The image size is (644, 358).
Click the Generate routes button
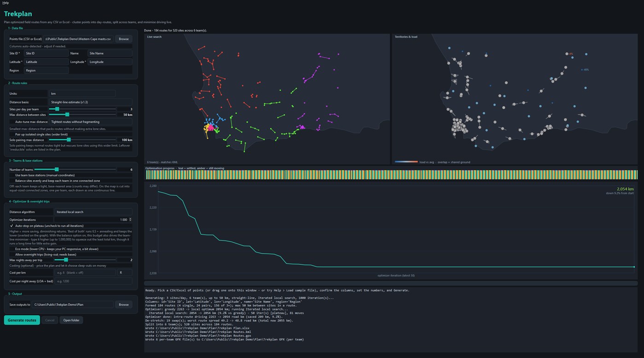pos(22,320)
